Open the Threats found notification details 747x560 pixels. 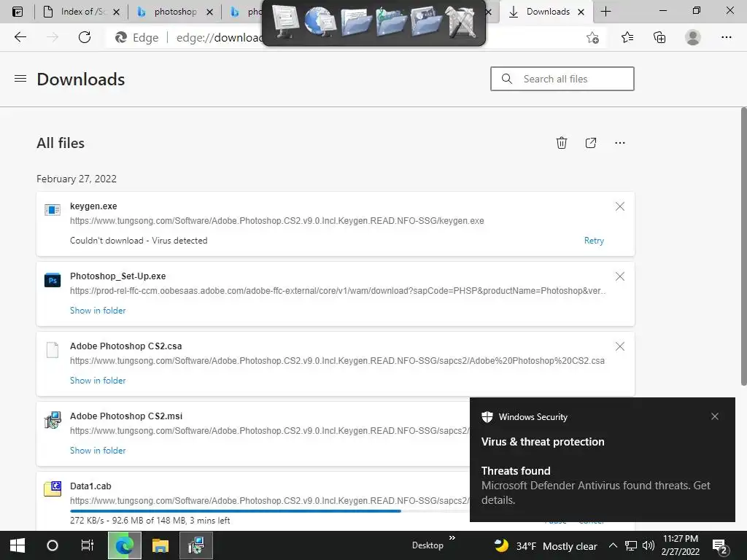point(595,486)
